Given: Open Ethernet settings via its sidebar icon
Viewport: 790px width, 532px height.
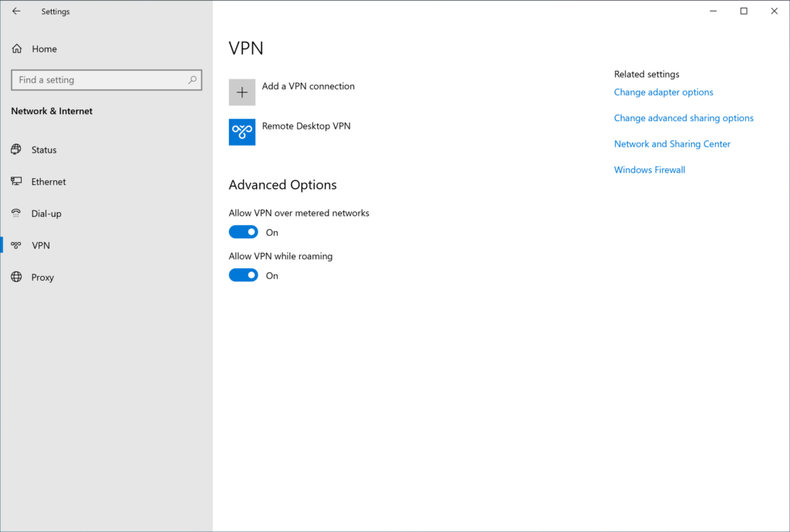Looking at the screenshot, I should click(16, 181).
